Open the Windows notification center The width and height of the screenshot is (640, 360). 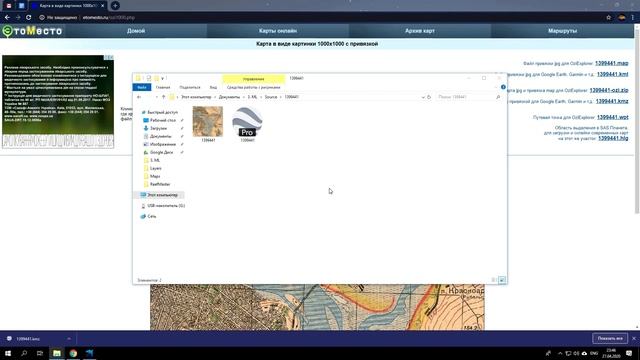629,353
